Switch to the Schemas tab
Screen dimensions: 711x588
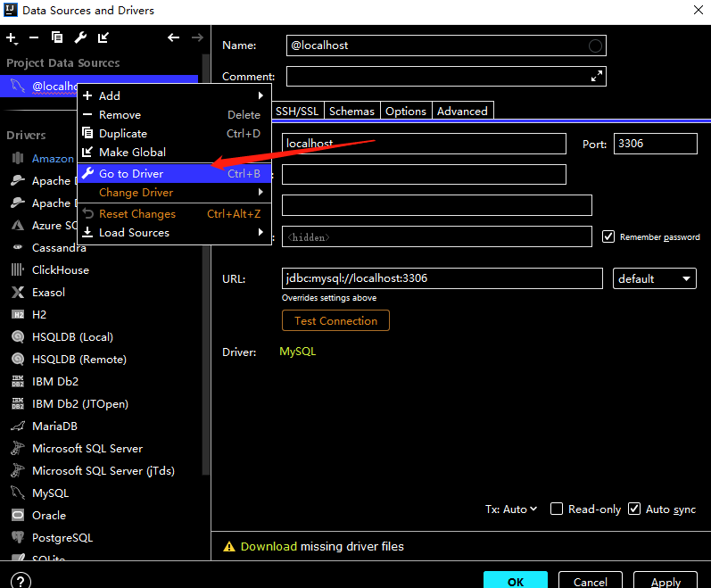point(351,111)
